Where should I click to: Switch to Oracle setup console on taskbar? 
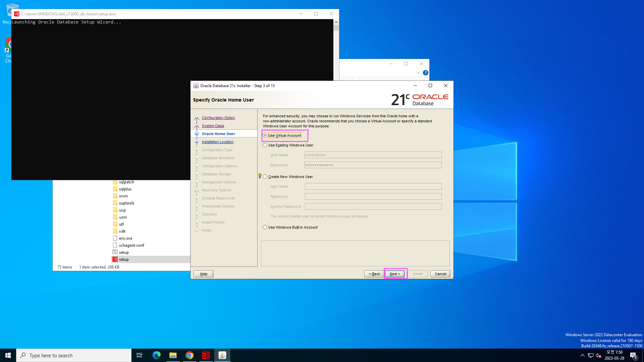[x=206, y=355]
